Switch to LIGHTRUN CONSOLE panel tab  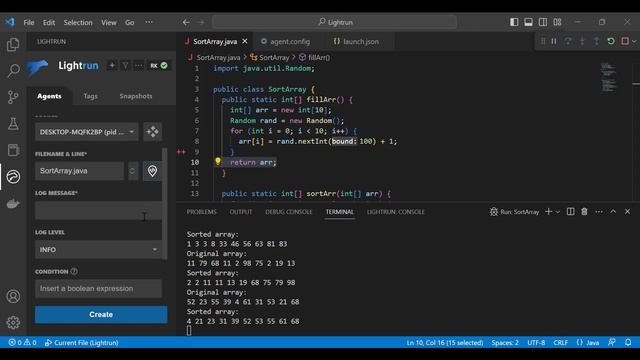pyautogui.click(x=396, y=212)
